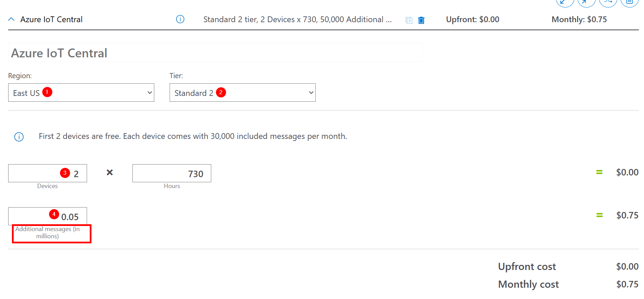Open the Tier dropdown showing Standard 2
The image size is (644, 299).
point(243,92)
